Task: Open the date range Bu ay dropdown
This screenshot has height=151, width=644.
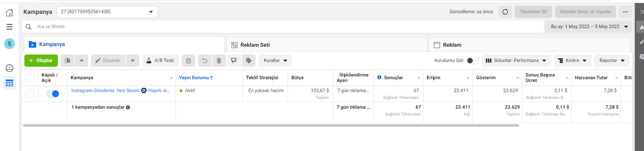Action: pyautogui.click(x=589, y=26)
